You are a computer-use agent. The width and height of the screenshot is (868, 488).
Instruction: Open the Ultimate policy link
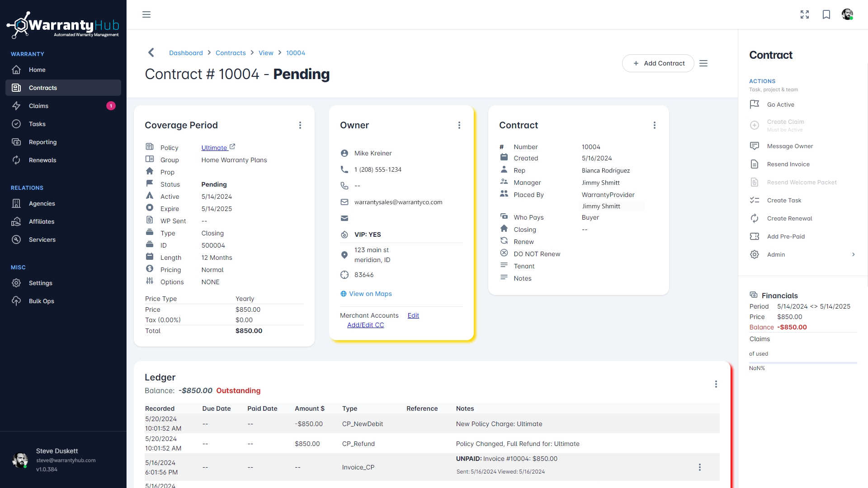click(x=215, y=148)
